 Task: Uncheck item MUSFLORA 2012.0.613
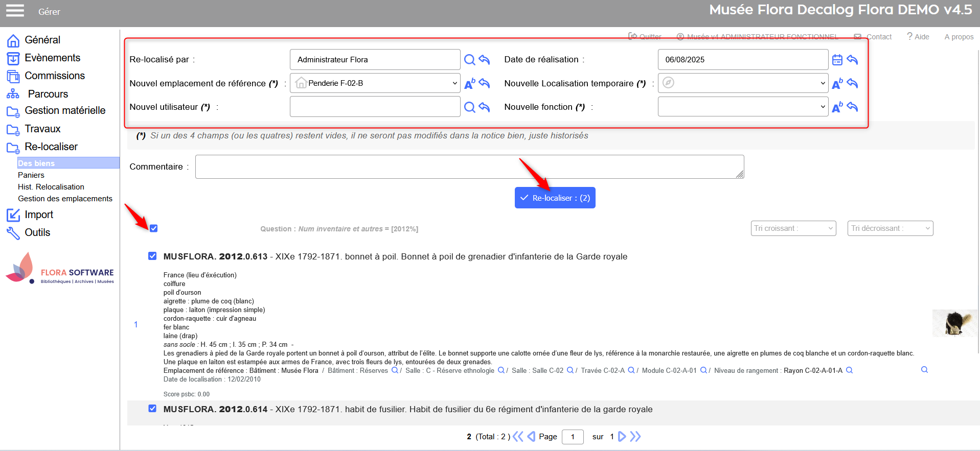152,256
